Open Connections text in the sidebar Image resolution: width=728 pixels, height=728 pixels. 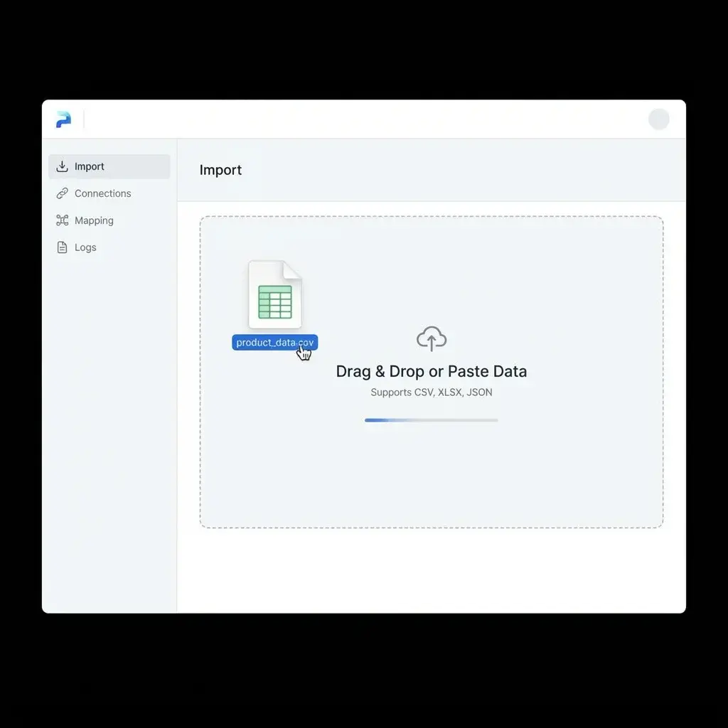[103, 193]
